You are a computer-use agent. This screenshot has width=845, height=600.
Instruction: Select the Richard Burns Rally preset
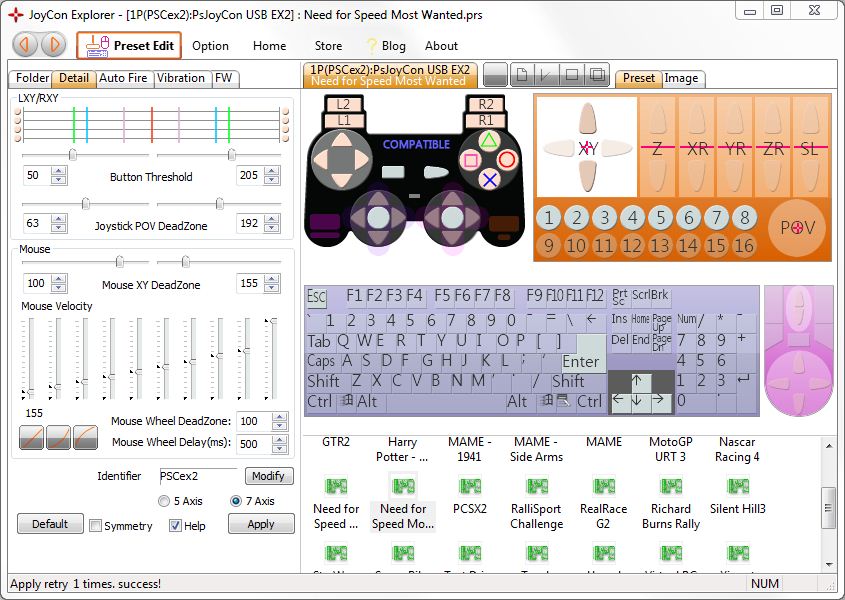point(670,501)
